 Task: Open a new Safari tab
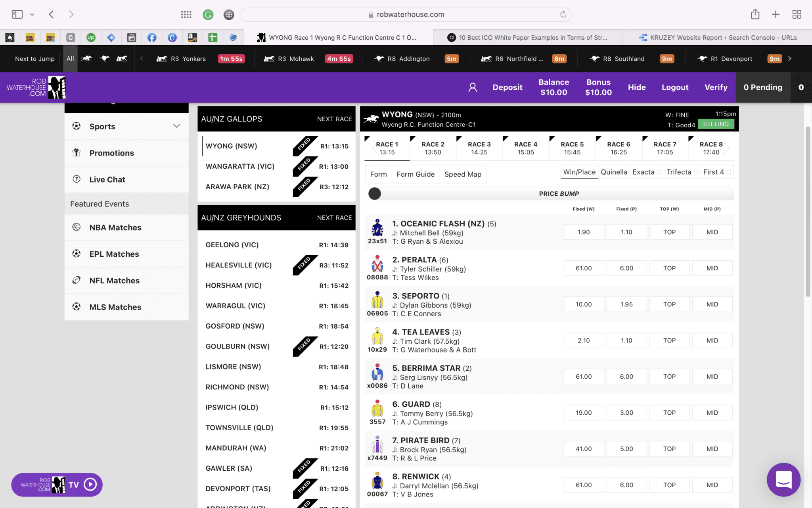776,14
